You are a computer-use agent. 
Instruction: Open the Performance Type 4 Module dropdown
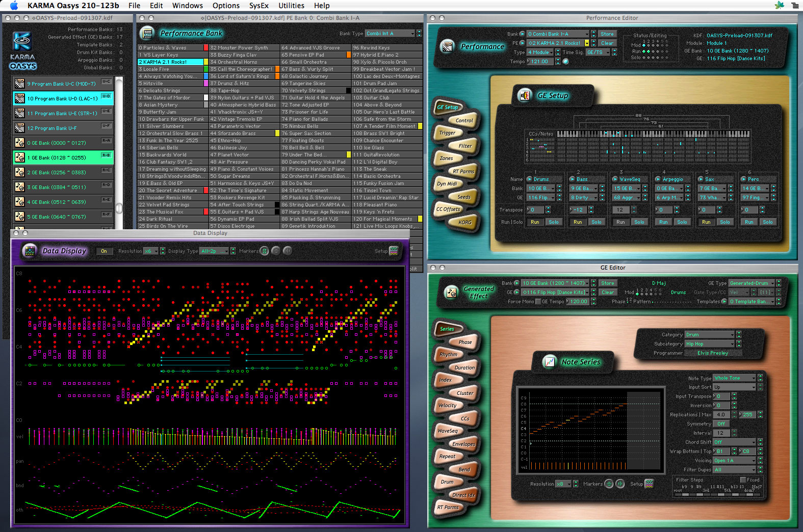(x=540, y=52)
